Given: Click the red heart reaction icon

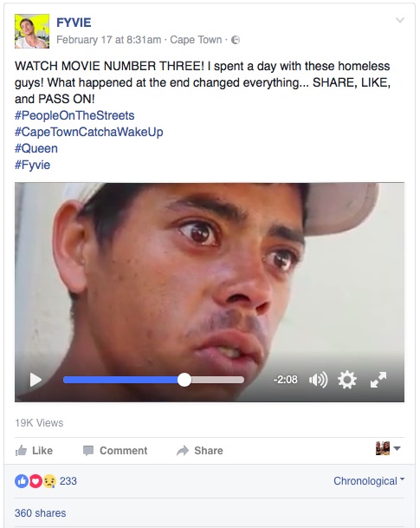Looking at the screenshot, I should 36,481.
